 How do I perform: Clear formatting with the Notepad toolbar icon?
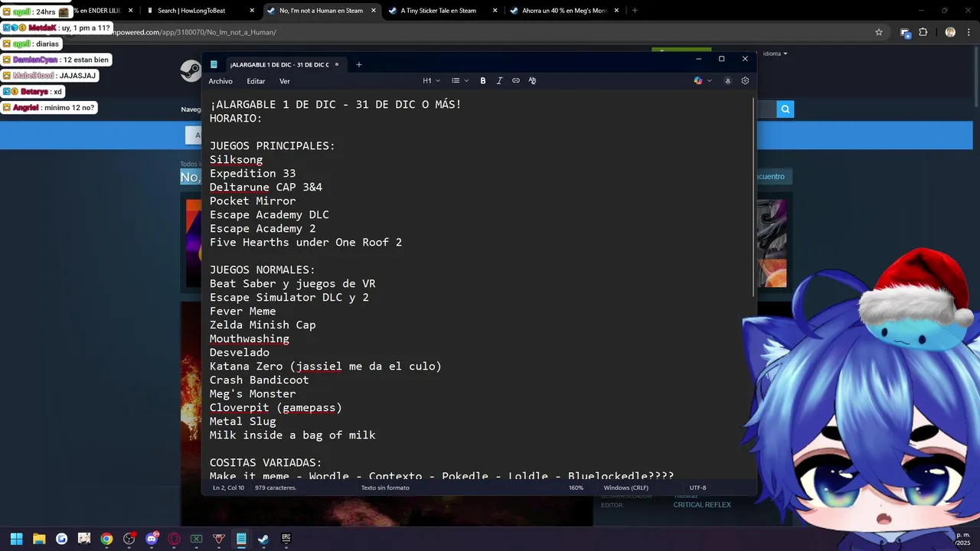coord(532,80)
